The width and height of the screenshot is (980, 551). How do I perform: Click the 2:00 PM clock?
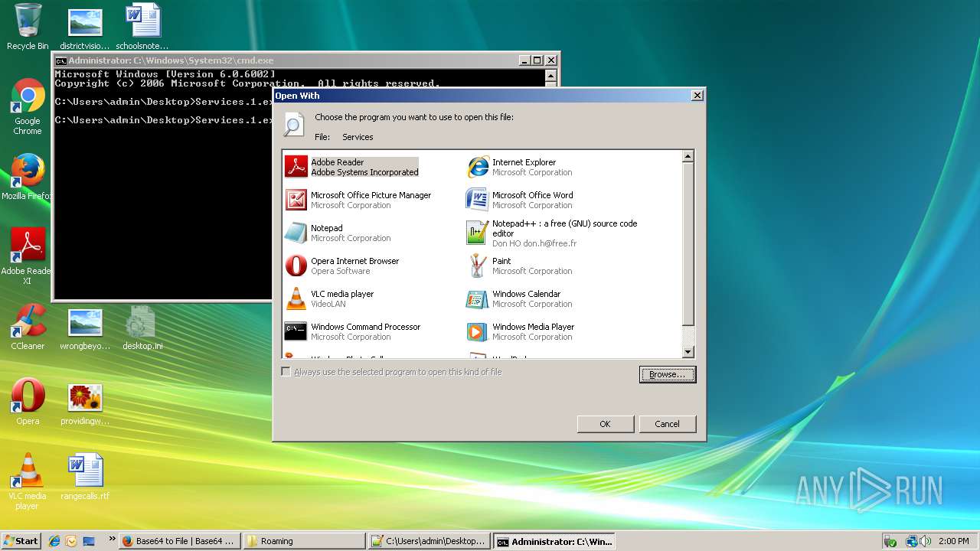coord(953,541)
